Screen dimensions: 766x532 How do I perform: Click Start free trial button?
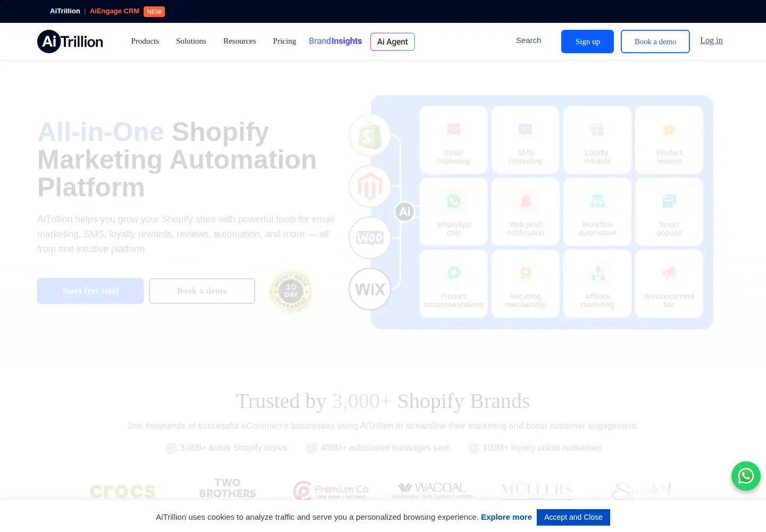pyautogui.click(x=90, y=291)
